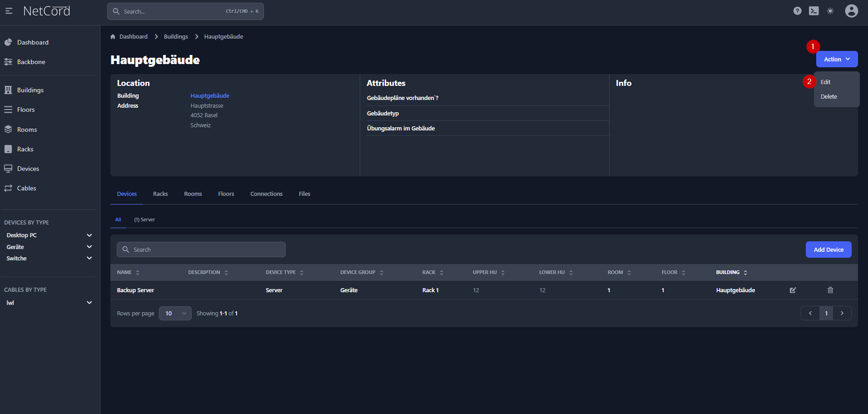Switch to the Racks tab
868x414 pixels.
click(160, 194)
